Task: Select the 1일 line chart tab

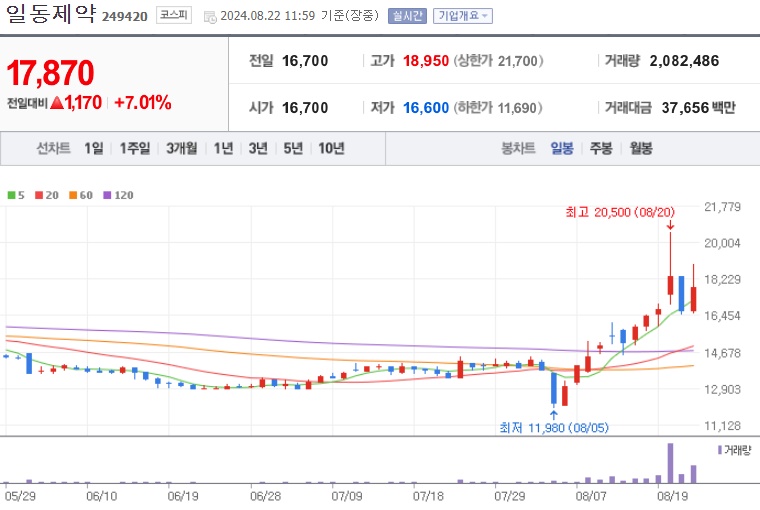Action: [94, 148]
